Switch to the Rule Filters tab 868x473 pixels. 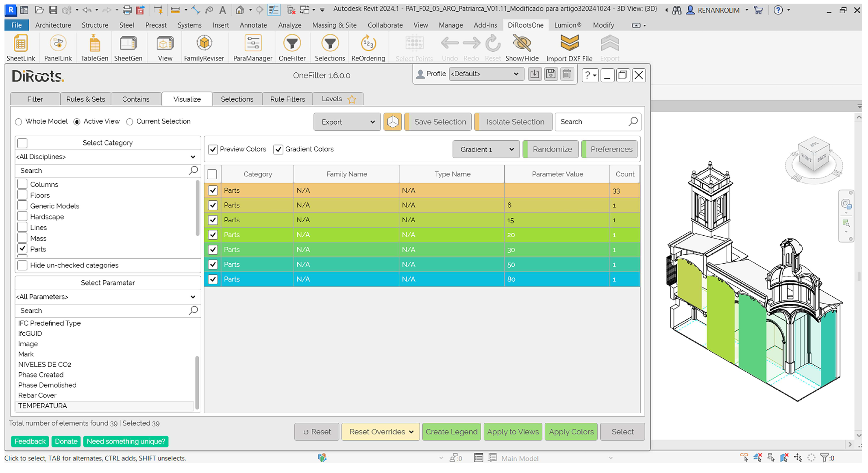pos(287,99)
